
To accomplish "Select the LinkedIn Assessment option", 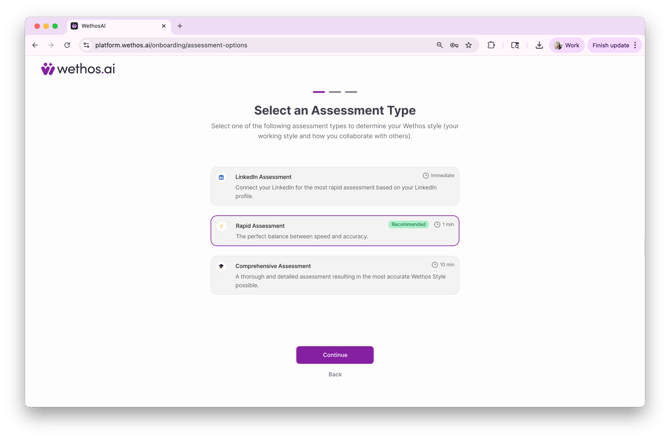I will (x=335, y=186).
